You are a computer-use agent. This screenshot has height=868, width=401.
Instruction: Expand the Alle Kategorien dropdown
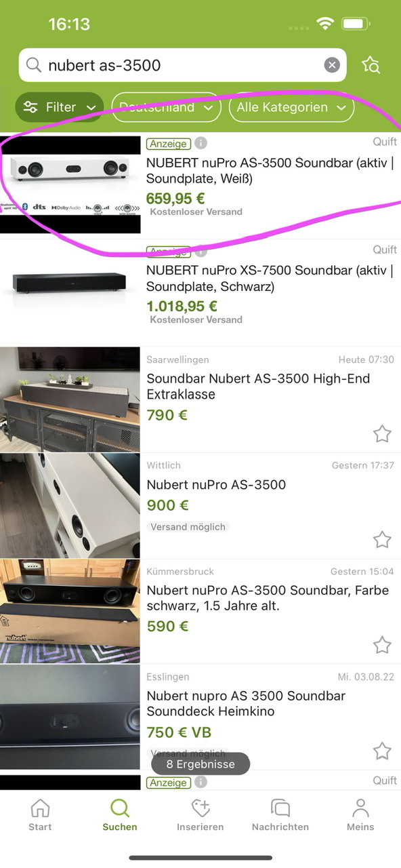click(291, 107)
